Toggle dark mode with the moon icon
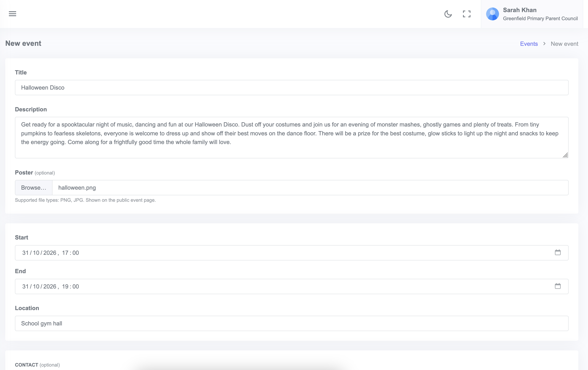Viewport: 588px width, 370px height. click(448, 14)
